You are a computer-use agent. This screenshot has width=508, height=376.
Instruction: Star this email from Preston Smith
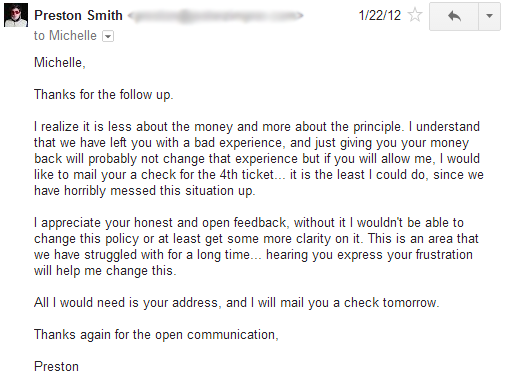(415, 15)
